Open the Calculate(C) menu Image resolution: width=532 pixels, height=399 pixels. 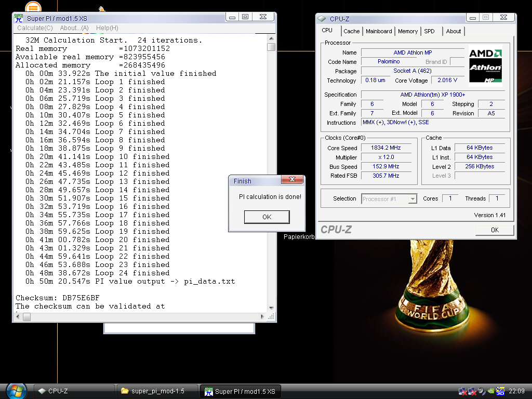coord(35,28)
